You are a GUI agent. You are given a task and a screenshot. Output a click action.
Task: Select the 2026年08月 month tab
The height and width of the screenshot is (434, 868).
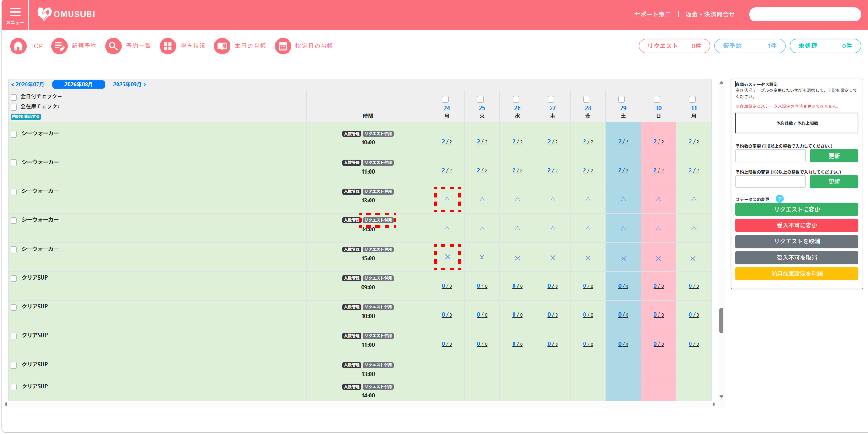coord(79,85)
